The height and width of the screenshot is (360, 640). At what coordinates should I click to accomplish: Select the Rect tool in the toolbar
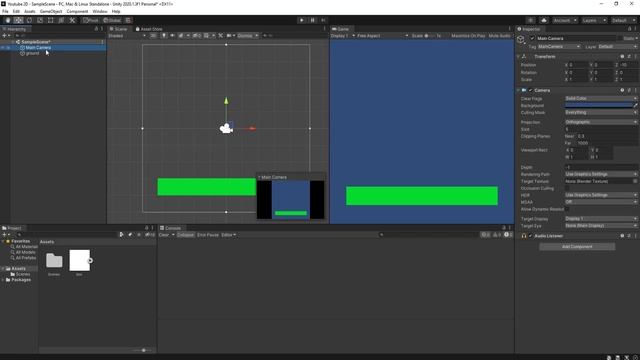pyautogui.click(x=51, y=20)
